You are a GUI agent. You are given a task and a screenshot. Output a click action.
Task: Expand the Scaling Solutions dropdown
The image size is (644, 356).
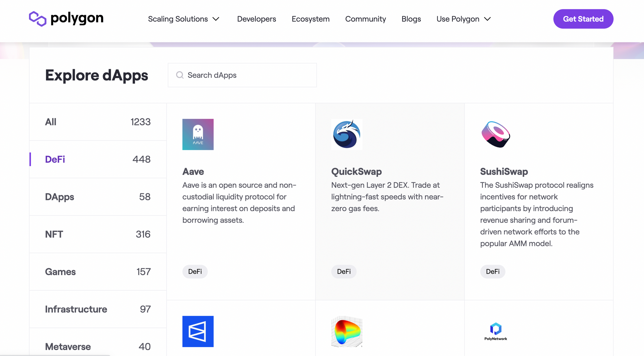click(184, 19)
